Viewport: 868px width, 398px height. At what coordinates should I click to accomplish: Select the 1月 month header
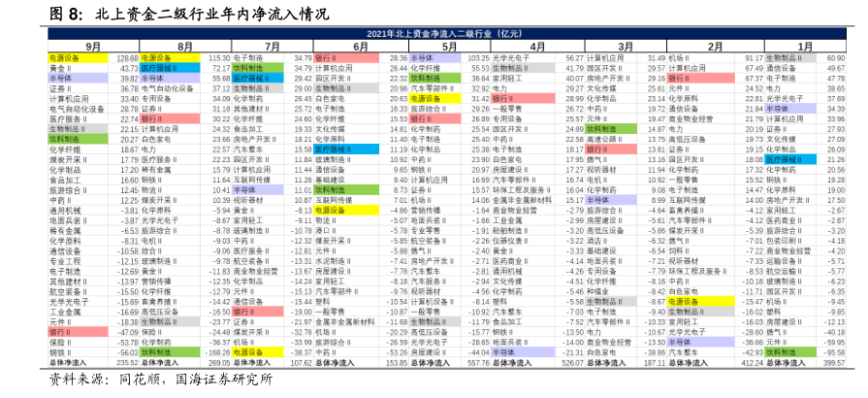[x=805, y=47]
